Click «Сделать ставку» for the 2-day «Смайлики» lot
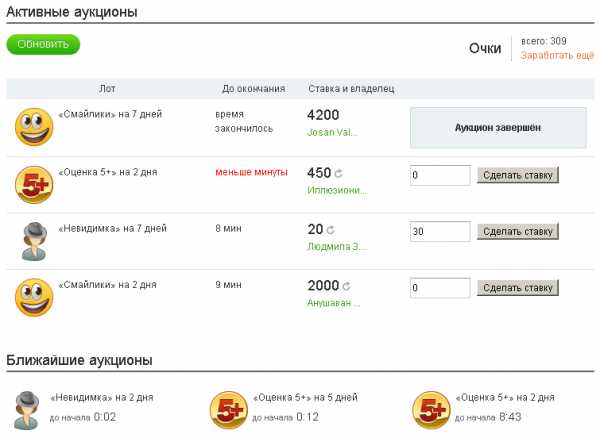Image resolution: width=600 pixels, height=438 pixels. pos(517,287)
